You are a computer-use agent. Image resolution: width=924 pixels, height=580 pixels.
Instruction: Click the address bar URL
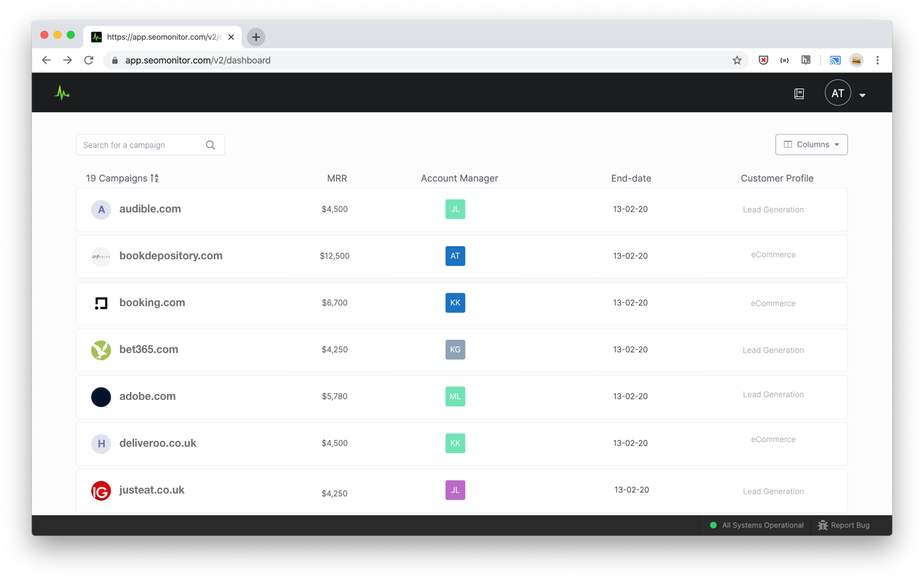[198, 60]
